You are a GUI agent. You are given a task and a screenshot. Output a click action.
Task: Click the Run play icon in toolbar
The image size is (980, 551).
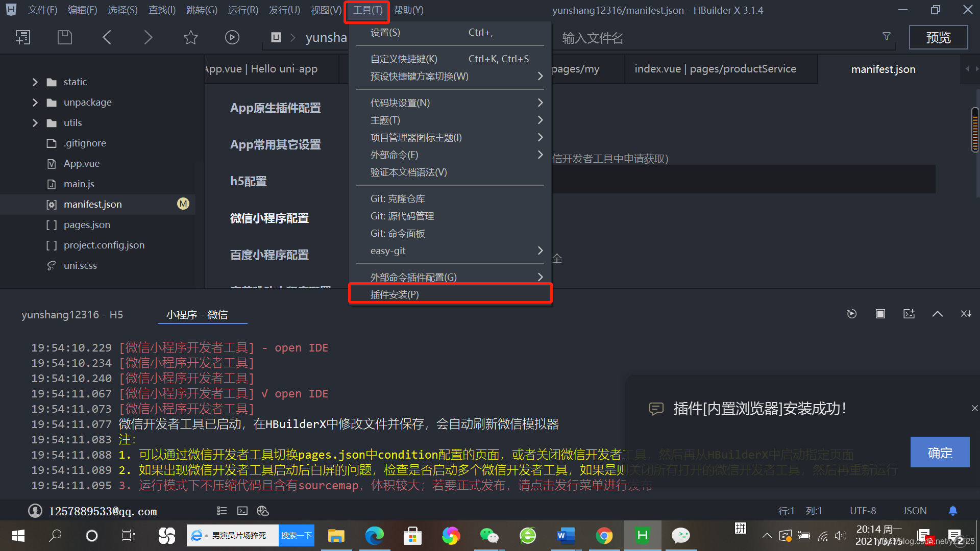tap(232, 37)
